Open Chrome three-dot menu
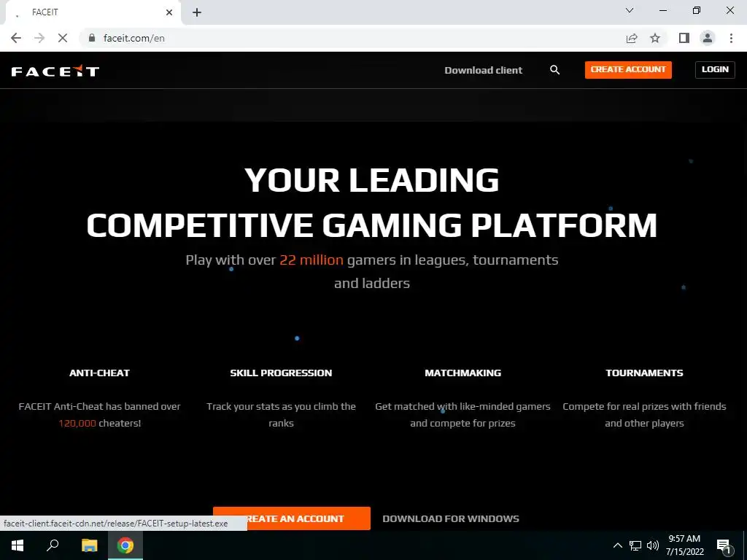The image size is (747, 560). pyautogui.click(x=731, y=38)
